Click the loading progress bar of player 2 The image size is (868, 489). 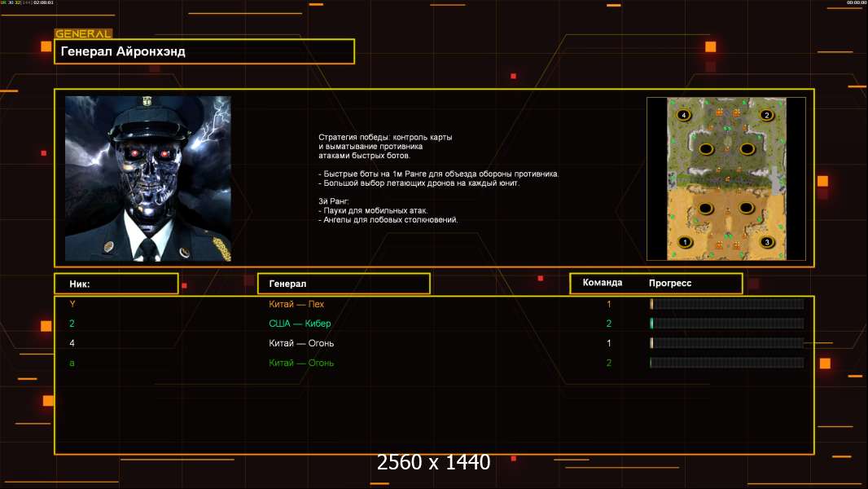[x=727, y=324]
